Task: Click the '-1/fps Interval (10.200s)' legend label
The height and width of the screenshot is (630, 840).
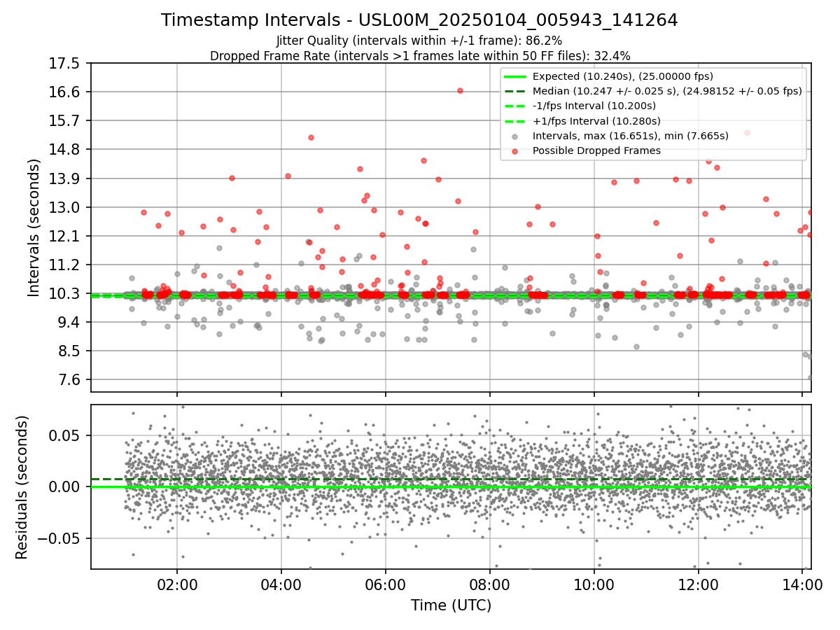Action: coord(594,106)
